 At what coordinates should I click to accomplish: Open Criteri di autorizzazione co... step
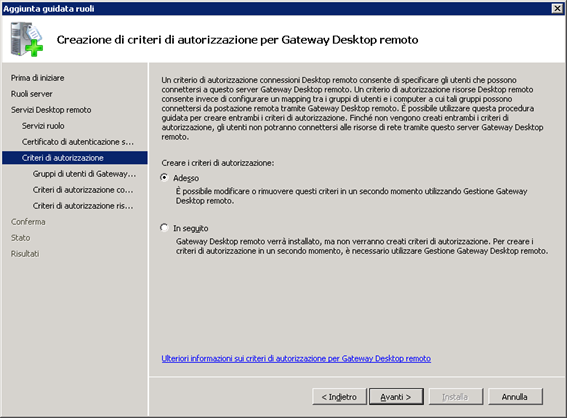(83, 189)
